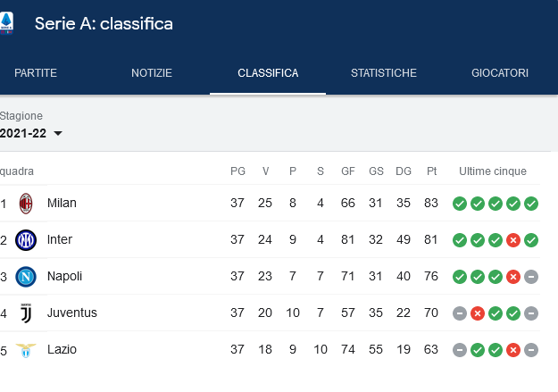Open the 2021-22 season dropdown

(31, 133)
